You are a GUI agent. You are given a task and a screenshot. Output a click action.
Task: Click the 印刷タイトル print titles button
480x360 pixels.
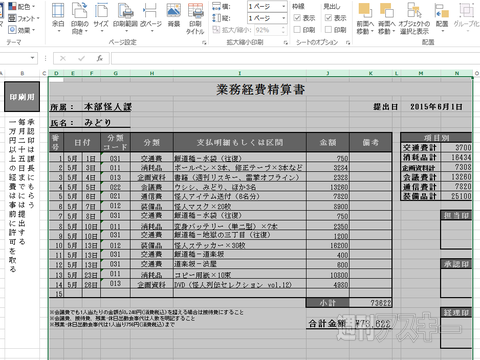coord(195,19)
